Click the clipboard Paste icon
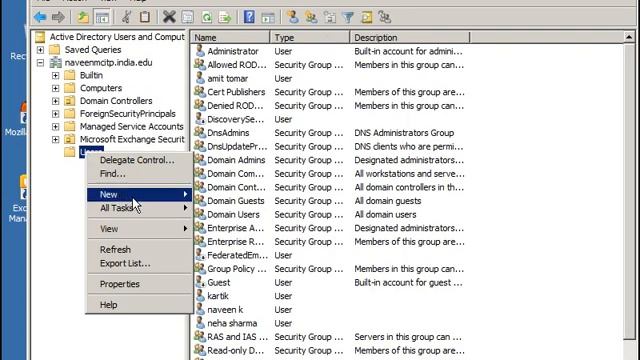 point(144,17)
